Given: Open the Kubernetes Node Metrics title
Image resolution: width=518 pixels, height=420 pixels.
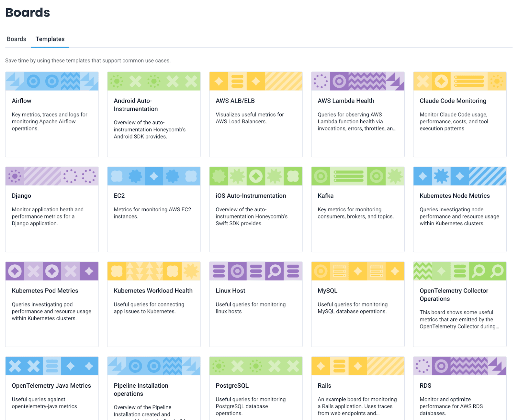Looking at the screenshot, I should coord(455,196).
